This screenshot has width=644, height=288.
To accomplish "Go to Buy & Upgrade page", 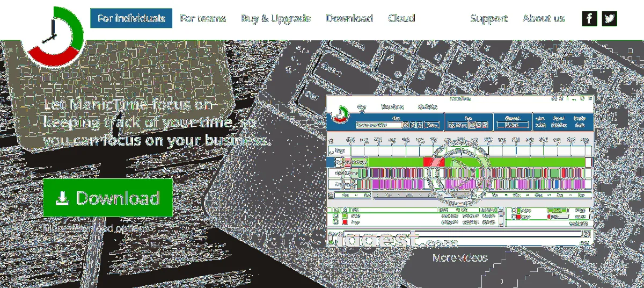I will click(276, 18).
